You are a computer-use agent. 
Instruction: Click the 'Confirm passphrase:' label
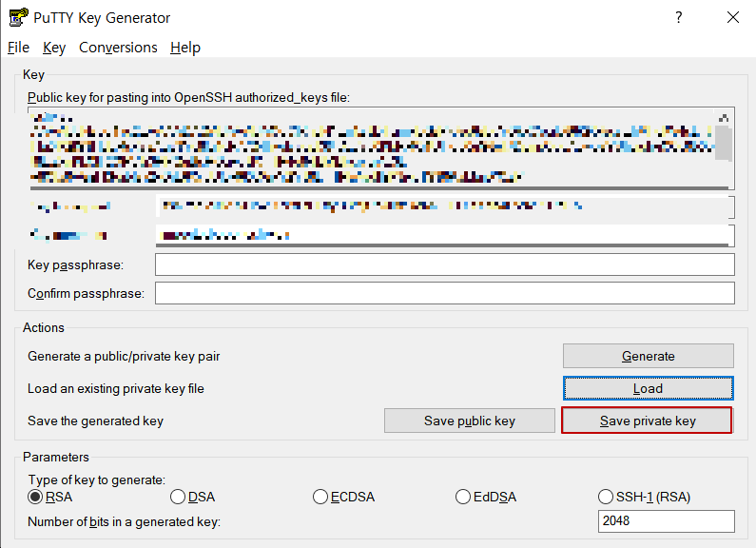pos(86,294)
